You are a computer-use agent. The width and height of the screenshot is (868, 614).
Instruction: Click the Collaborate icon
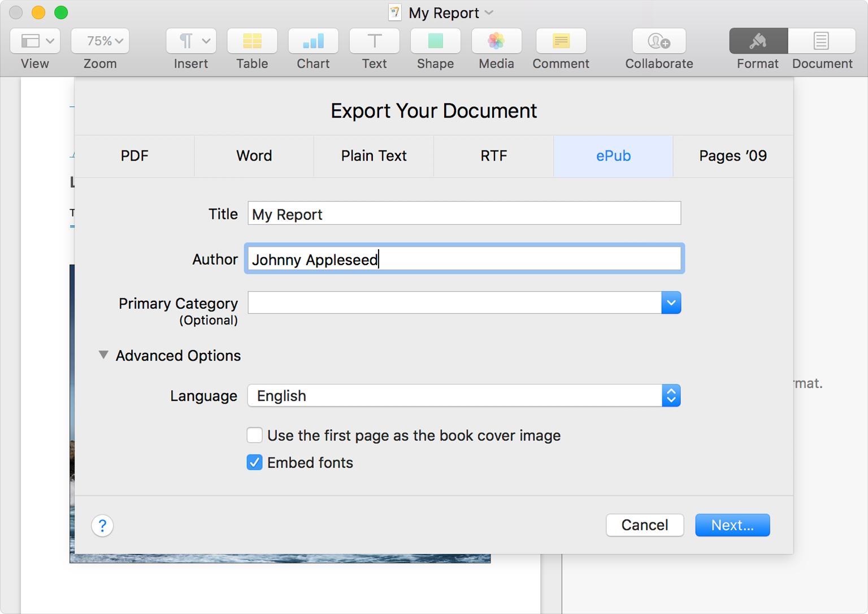click(x=659, y=41)
